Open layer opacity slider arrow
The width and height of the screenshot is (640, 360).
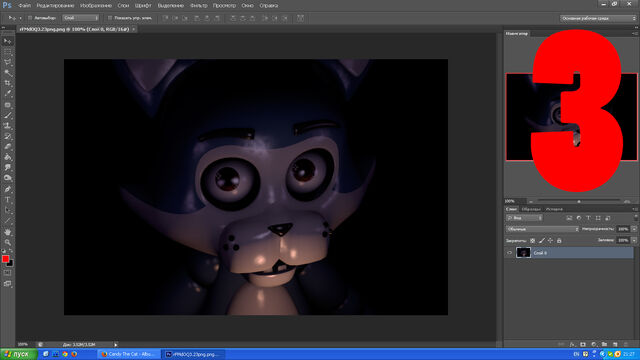click(634, 229)
